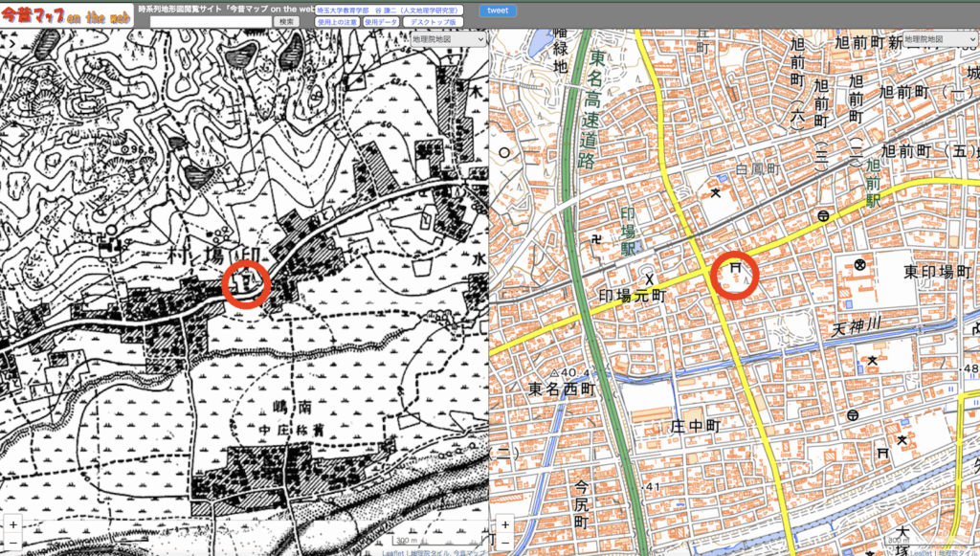Open the 使用データ link
This screenshot has height=556, width=980.
tap(379, 21)
